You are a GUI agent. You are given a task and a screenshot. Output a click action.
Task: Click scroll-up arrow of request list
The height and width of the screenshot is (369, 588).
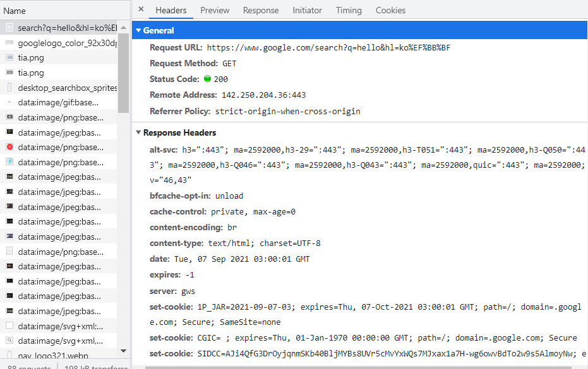pos(123,27)
